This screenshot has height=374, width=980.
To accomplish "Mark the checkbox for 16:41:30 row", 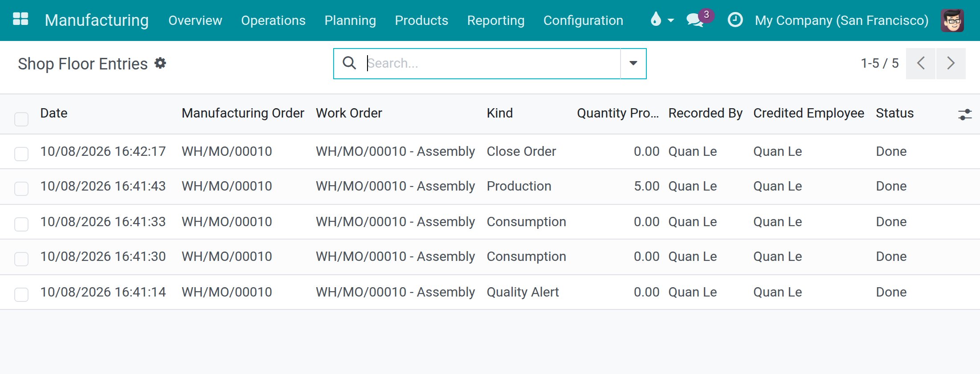I will [21, 259].
